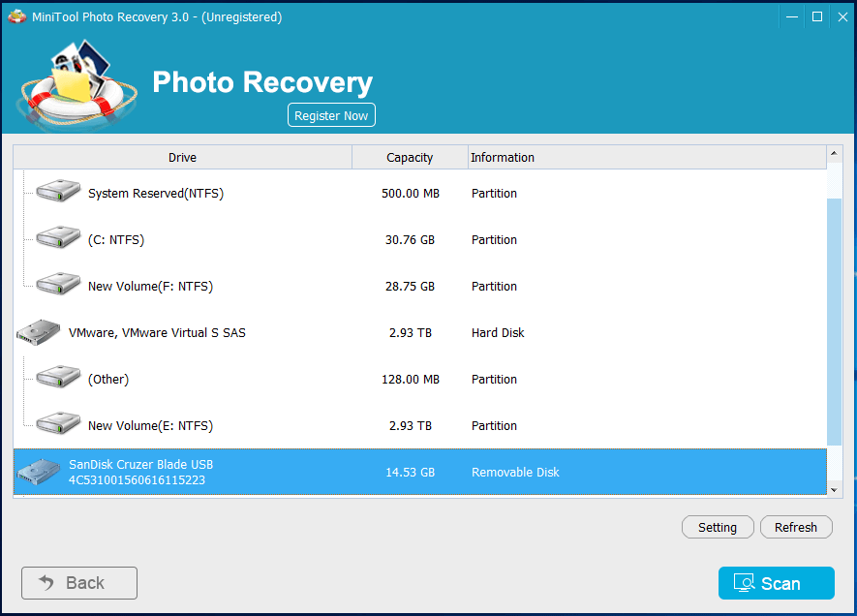
Task: Click the 128.00 MB capacity value
Action: click(411, 380)
